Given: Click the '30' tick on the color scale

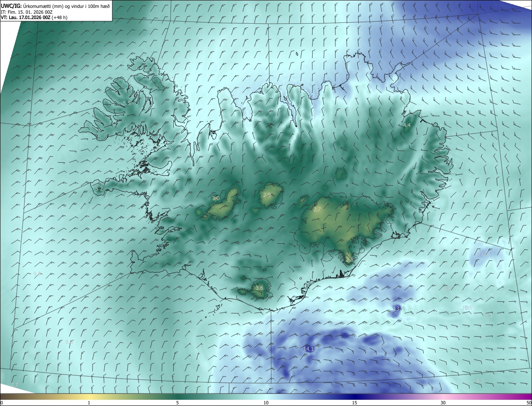Looking at the screenshot, I should coord(443,403).
